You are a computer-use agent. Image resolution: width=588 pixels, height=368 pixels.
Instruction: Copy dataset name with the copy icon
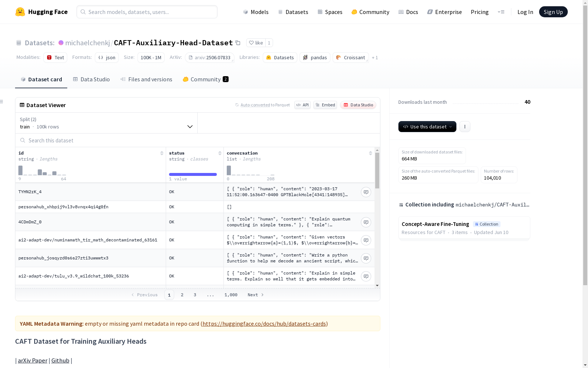238,43
